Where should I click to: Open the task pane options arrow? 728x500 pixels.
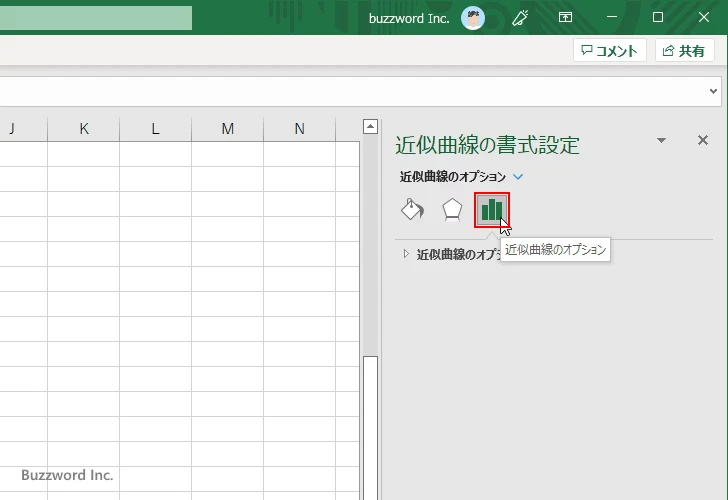[x=662, y=140]
